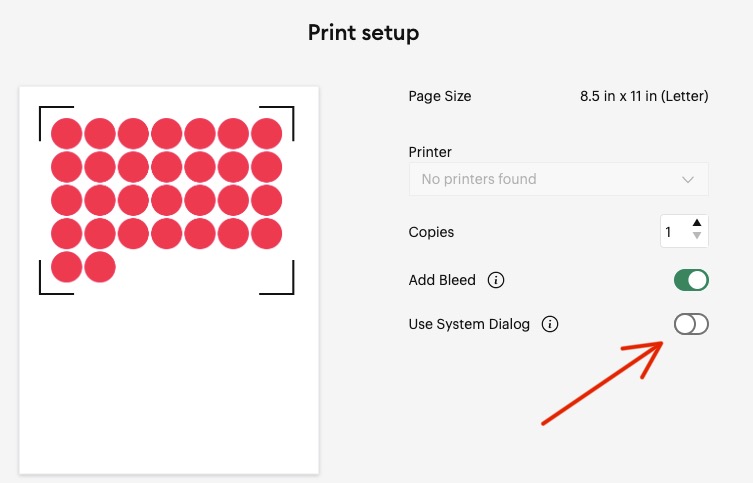The image size is (753, 483).
Task: Increase Copies with the up arrow
Action: (697, 223)
